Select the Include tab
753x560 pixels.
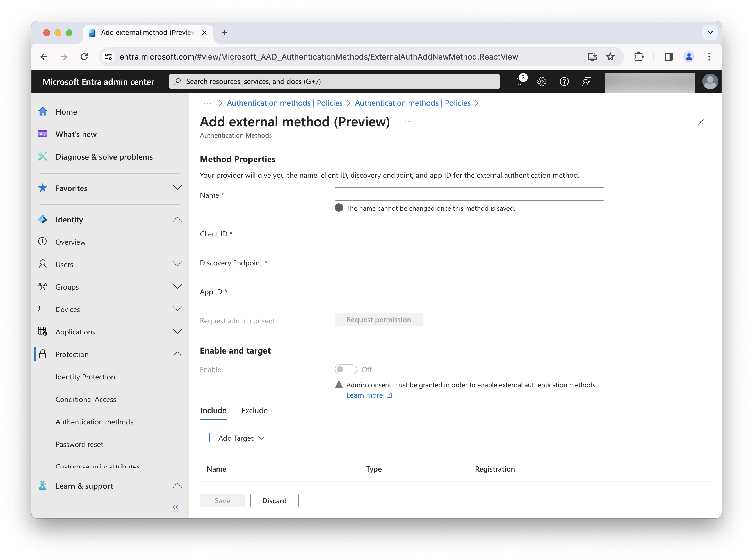coord(213,410)
